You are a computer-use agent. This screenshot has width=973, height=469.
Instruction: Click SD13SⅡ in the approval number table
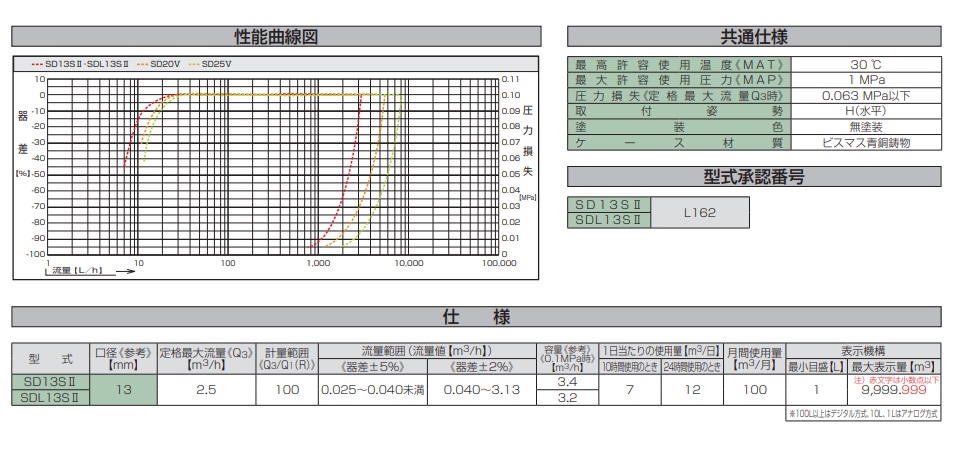pos(609,205)
